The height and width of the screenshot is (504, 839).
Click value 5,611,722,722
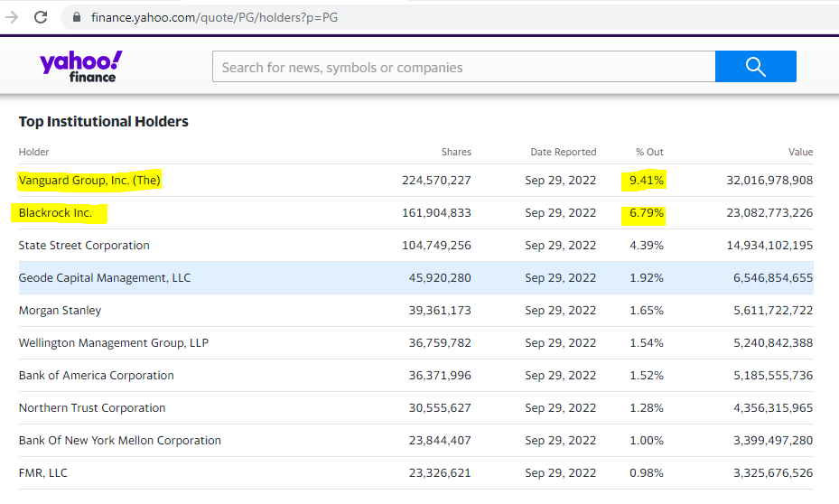tap(773, 311)
